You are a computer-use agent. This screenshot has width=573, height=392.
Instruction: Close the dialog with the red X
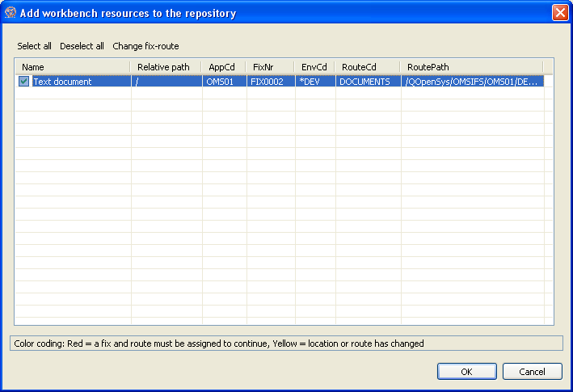pyautogui.click(x=559, y=13)
